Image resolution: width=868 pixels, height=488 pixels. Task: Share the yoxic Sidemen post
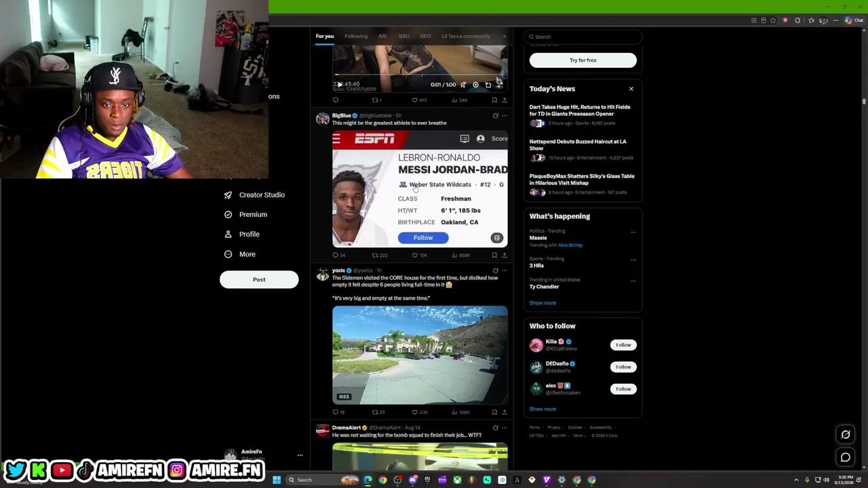[505, 412]
